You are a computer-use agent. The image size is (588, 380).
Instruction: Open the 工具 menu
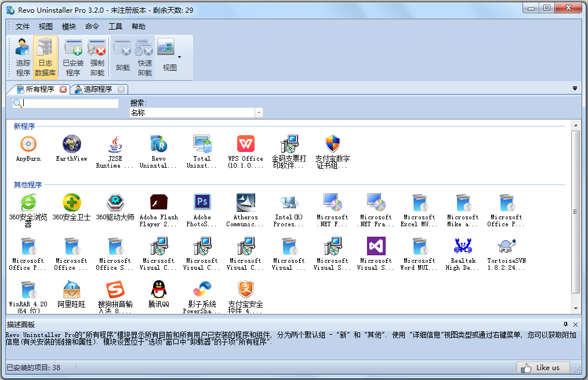point(115,27)
